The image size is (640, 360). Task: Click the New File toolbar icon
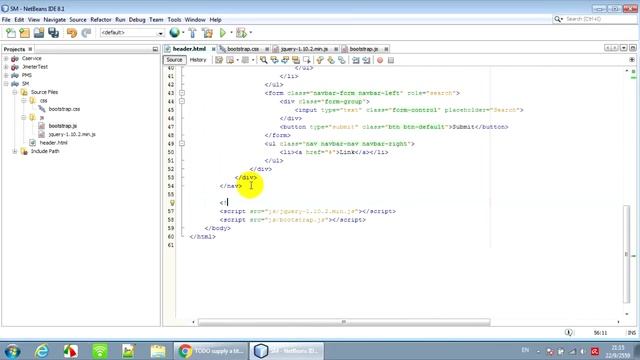coord(11,33)
